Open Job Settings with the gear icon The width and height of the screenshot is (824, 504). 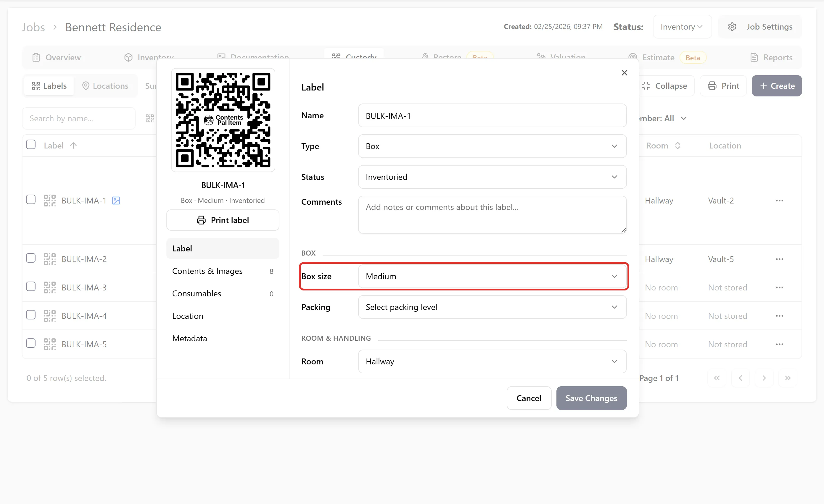pos(732,27)
